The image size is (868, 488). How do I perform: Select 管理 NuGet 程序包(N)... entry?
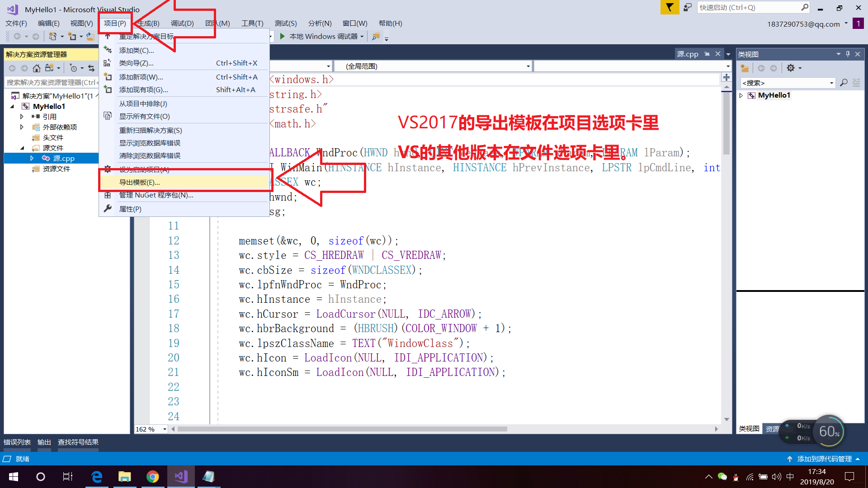coord(185,195)
